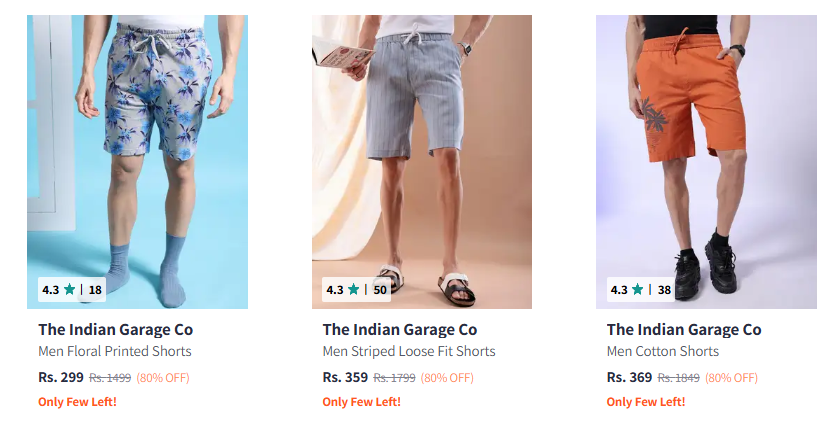Click the rating star on striped shorts
This screenshot has height=429, width=838.
click(354, 290)
